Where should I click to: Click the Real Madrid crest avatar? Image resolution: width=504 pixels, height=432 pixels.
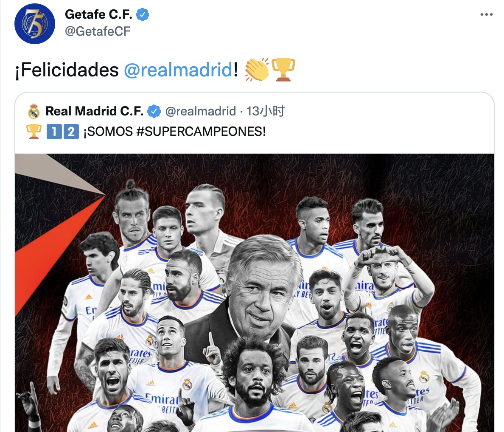34,112
